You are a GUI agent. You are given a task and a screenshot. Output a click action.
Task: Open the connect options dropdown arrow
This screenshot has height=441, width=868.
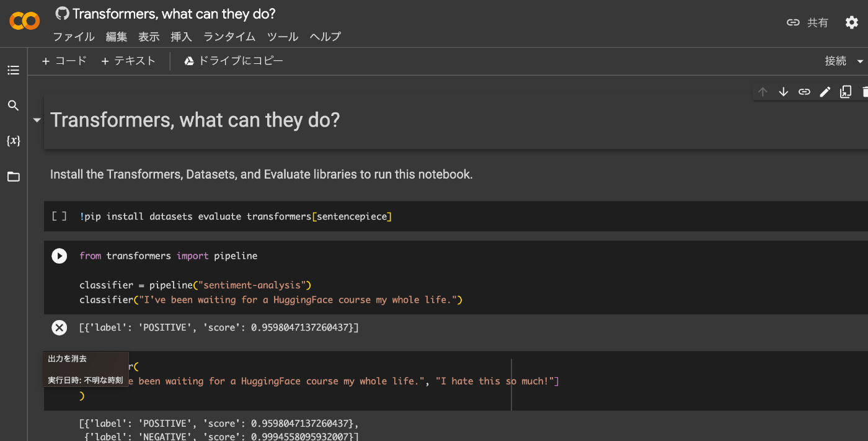point(860,61)
